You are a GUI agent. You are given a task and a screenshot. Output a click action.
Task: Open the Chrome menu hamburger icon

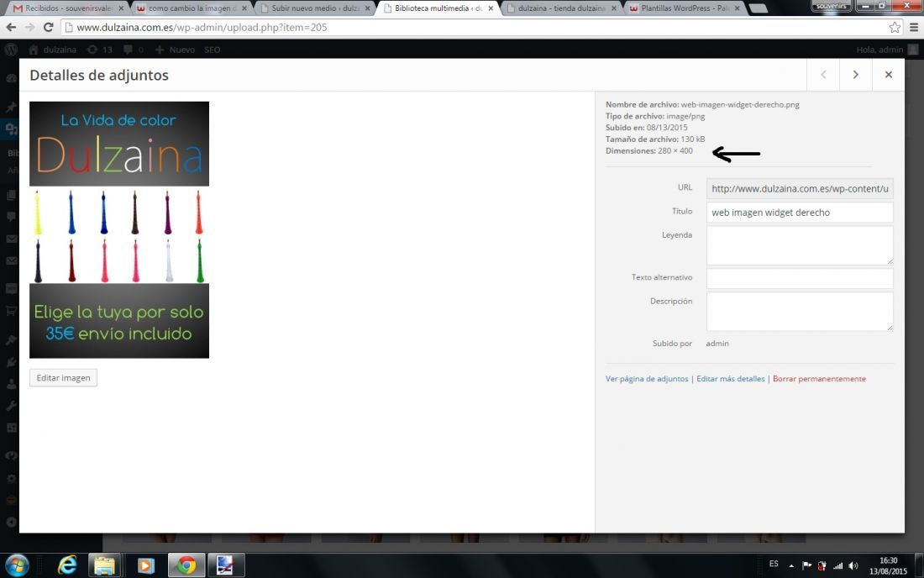pos(913,27)
